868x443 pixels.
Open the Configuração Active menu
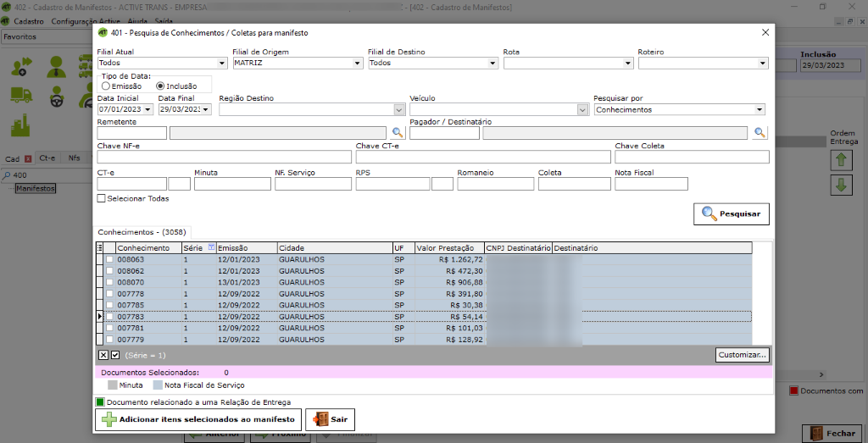[x=86, y=21]
